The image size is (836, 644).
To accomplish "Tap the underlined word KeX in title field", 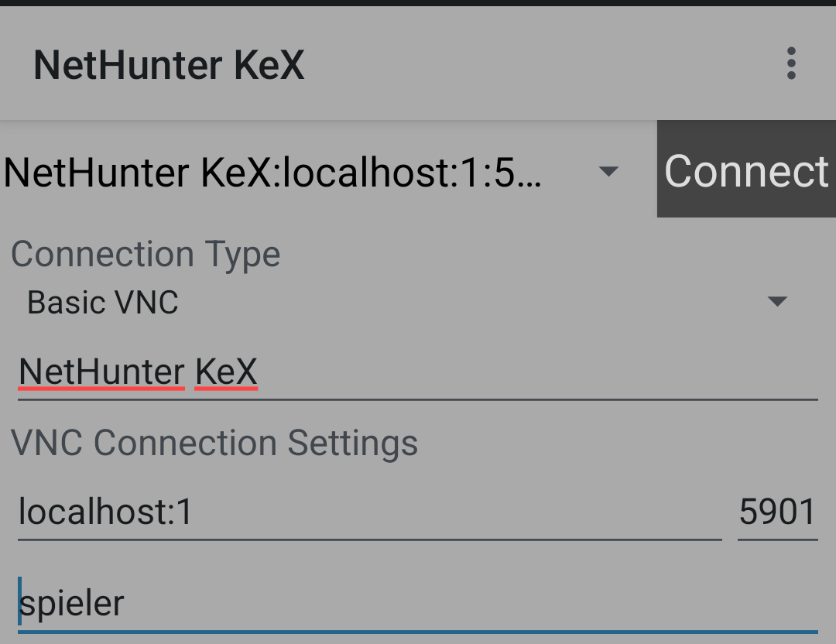I will click(x=226, y=373).
